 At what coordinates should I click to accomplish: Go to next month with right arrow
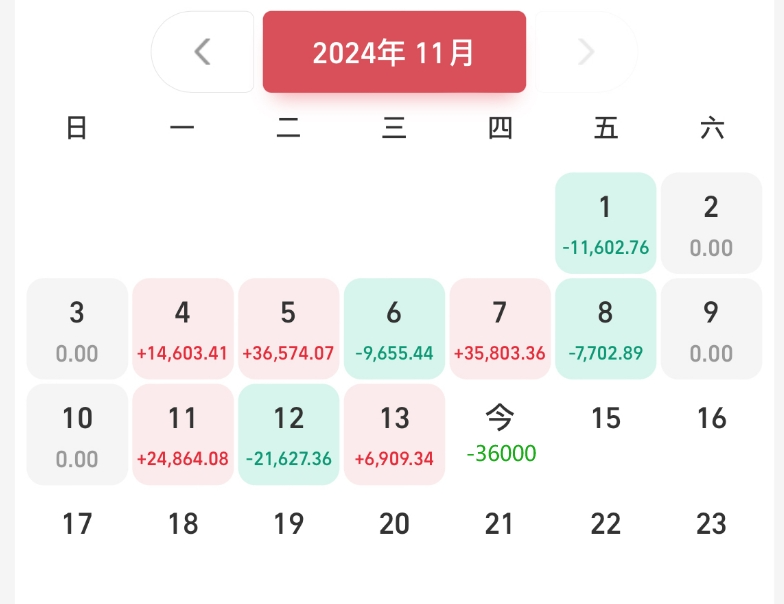pyautogui.click(x=586, y=52)
